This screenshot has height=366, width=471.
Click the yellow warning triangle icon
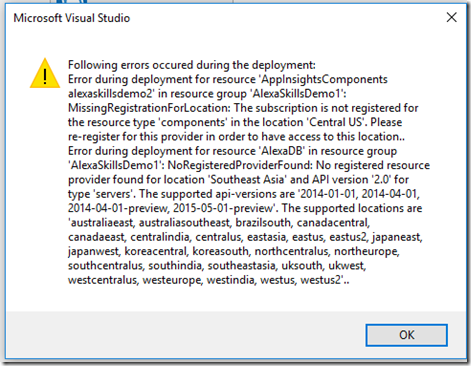[x=45, y=73]
